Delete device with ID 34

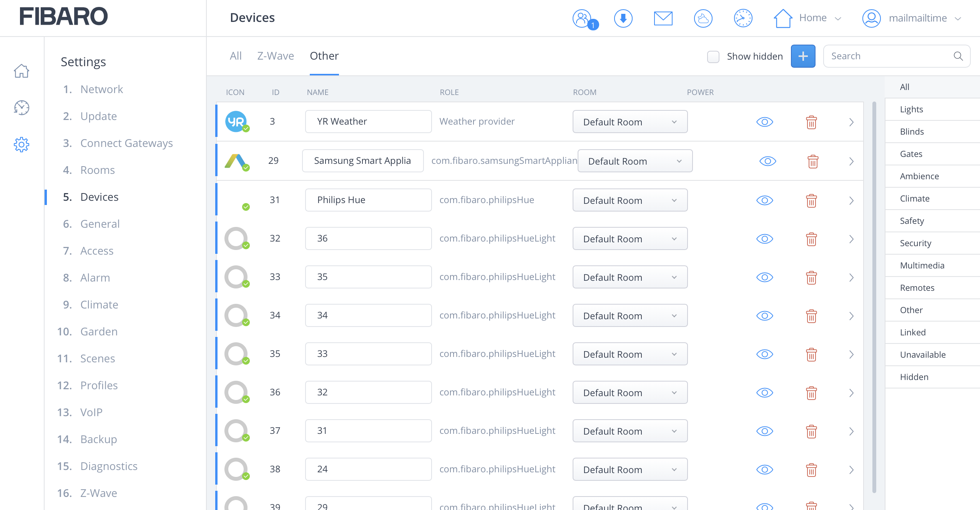pyautogui.click(x=811, y=316)
